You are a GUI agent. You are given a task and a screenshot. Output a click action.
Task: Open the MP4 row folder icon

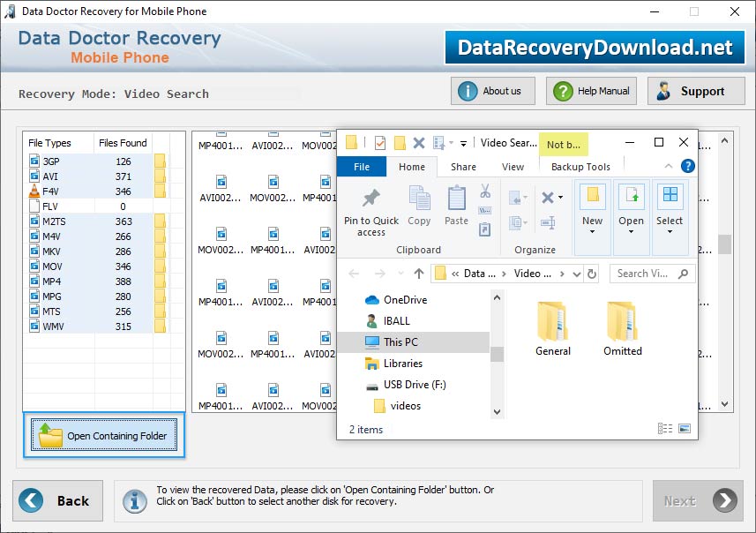click(x=160, y=281)
